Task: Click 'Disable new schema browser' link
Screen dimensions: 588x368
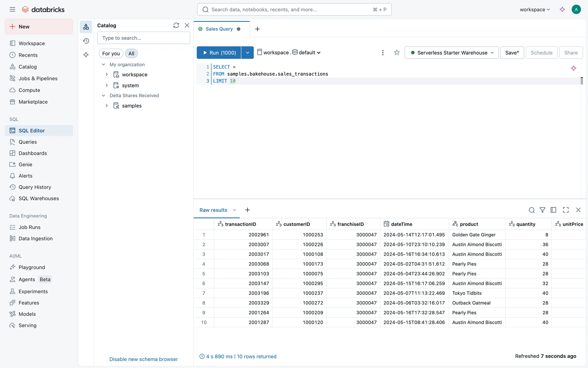Action: [143, 359]
